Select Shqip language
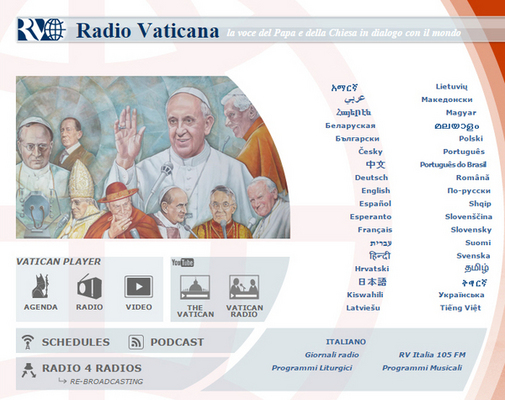Image resolution: width=505 pixels, height=400 pixels. (480, 204)
